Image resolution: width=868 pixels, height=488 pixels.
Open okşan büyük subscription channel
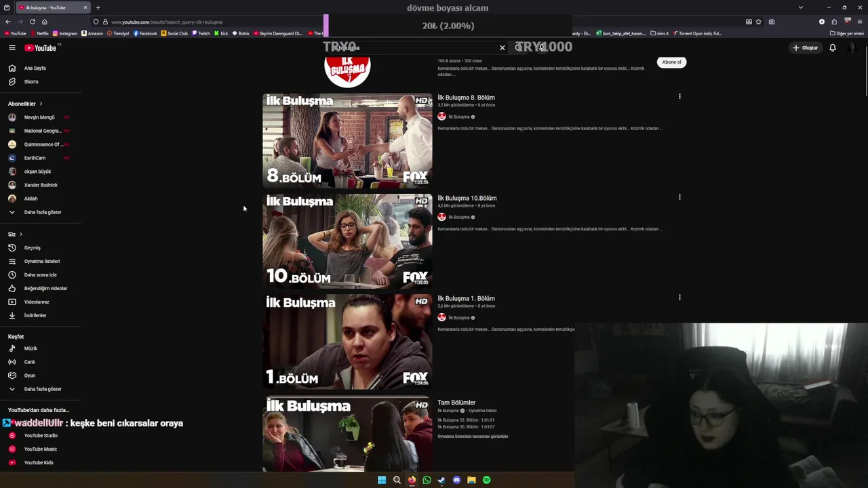[x=37, y=171]
